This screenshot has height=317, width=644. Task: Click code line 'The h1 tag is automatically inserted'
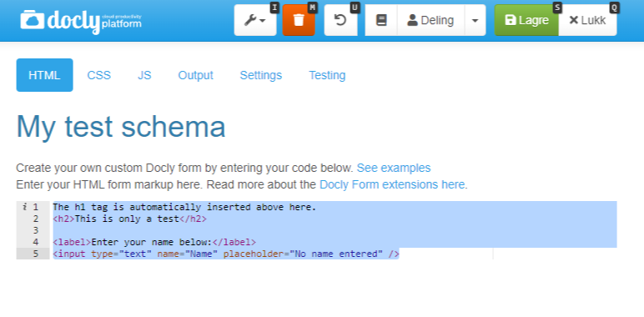[184, 207]
